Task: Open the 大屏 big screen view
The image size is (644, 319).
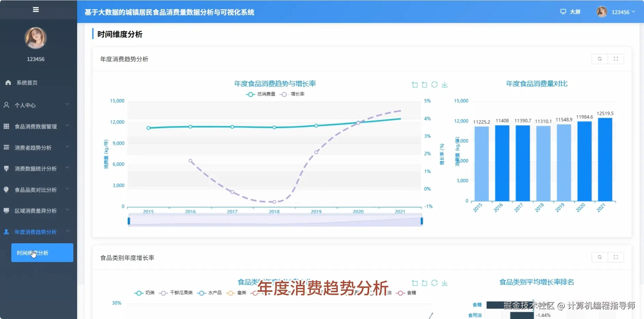Action: pos(570,12)
